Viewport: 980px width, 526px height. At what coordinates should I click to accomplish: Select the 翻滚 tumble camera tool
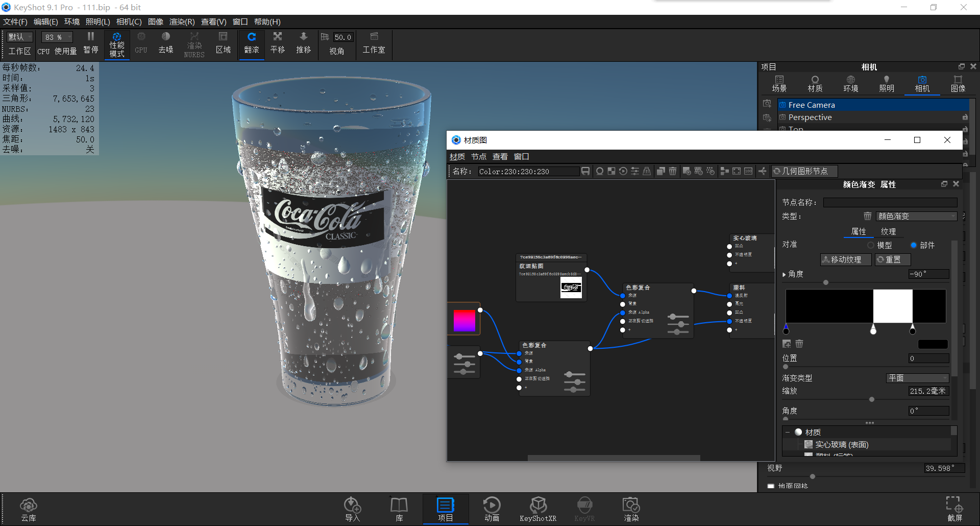click(251, 44)
